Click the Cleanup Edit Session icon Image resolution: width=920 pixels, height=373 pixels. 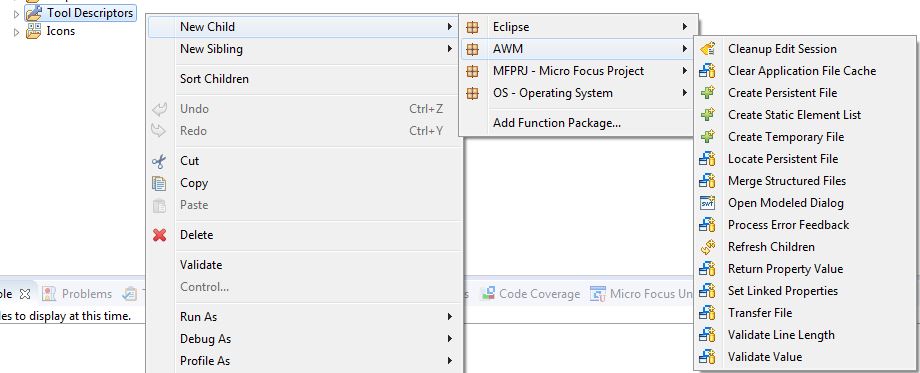tap(708, 49)
